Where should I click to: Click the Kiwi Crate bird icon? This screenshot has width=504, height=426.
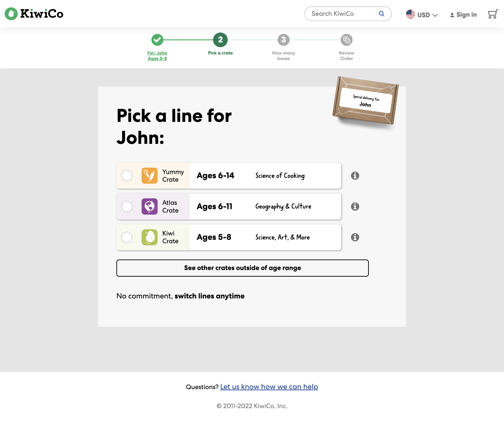point(150,237)
